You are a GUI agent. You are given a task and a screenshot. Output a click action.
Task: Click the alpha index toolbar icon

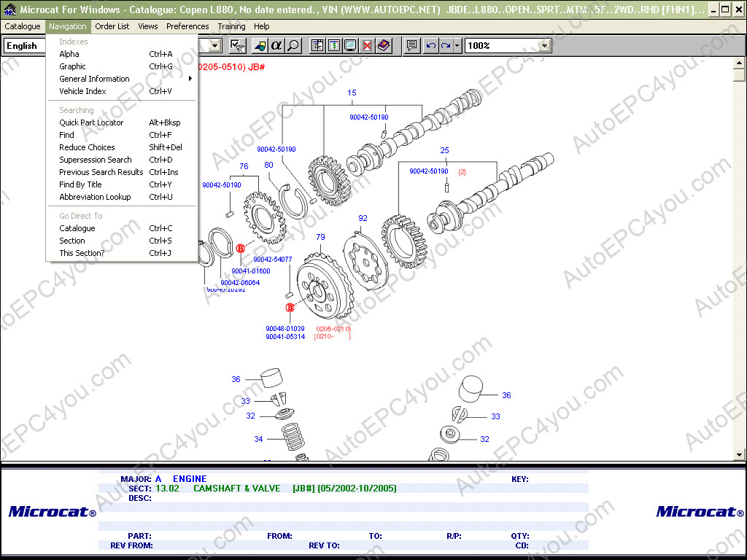(276, 46)
